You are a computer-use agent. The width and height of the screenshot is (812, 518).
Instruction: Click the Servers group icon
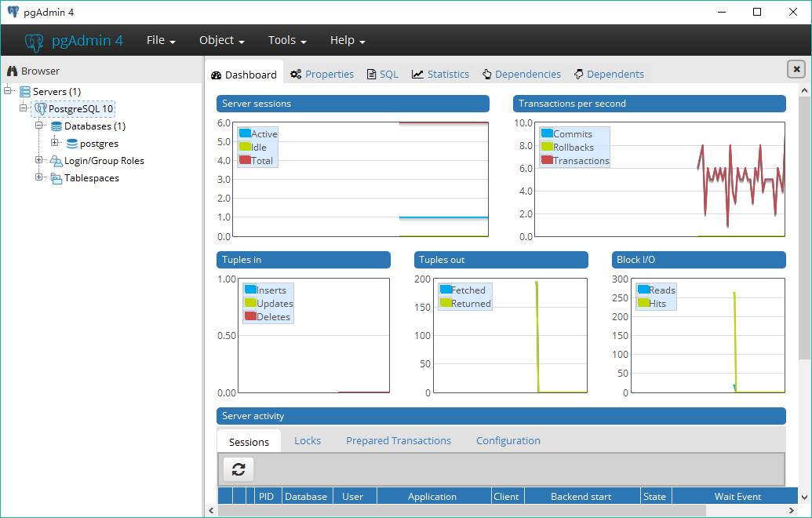(x=25, y=92)
